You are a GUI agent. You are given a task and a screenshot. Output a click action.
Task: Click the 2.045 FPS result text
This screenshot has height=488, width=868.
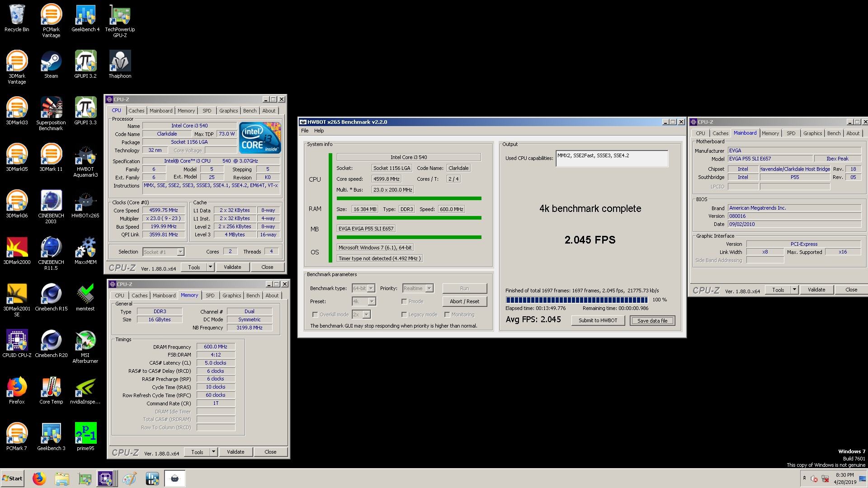coord(590,240)
